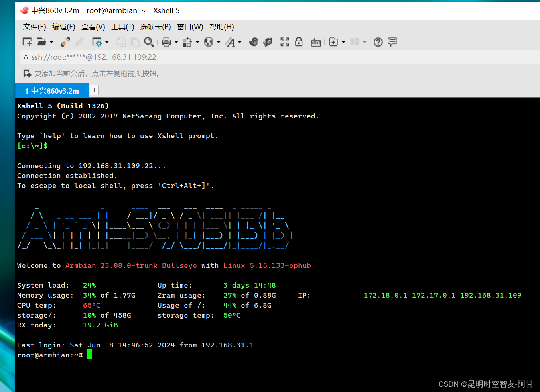
Task: Click the greyed tab arrangement layout icon
Action: coord(355,42)
